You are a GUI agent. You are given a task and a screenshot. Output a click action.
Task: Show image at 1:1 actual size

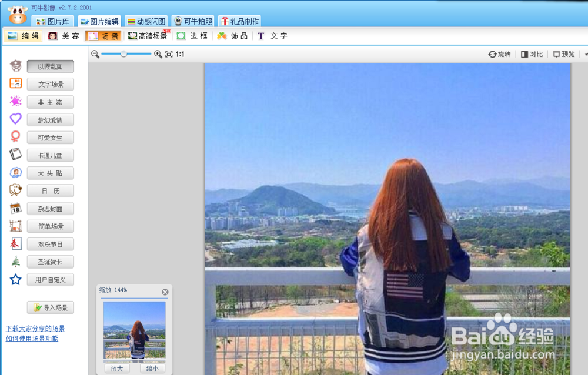(x=180, y=54)
